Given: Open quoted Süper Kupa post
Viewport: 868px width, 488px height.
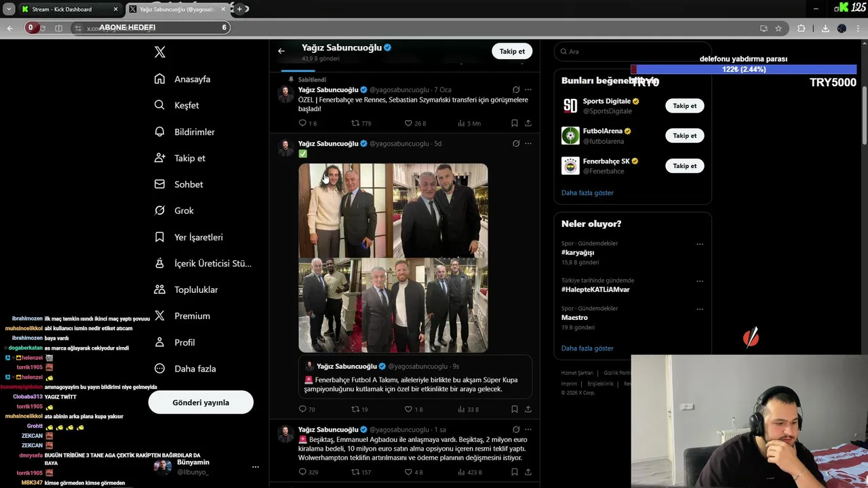Looking at the screenshot, I should 415,378.
